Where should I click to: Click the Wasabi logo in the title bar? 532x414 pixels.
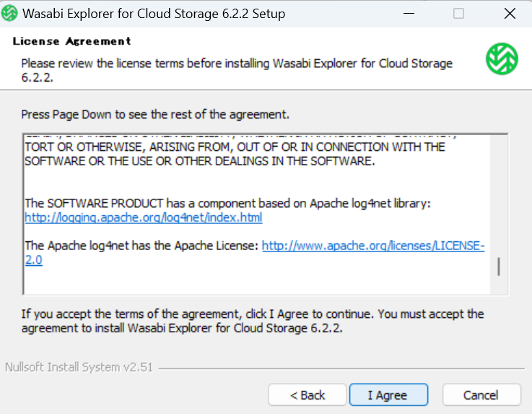(9, 13)
